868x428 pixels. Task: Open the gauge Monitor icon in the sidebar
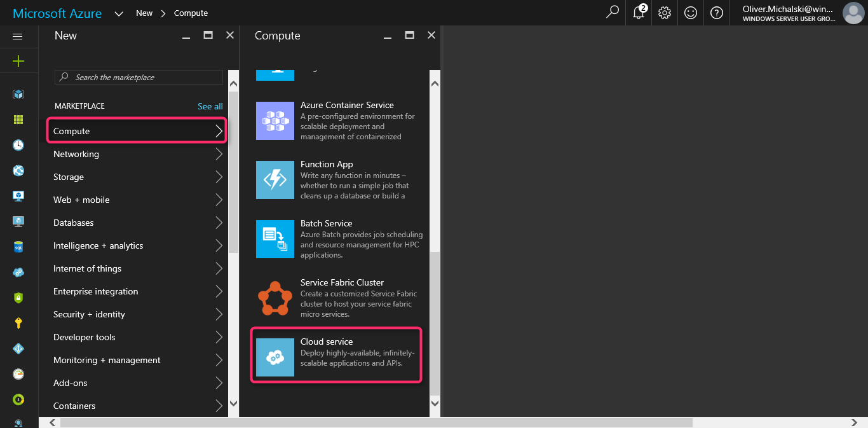coord(18,374)
